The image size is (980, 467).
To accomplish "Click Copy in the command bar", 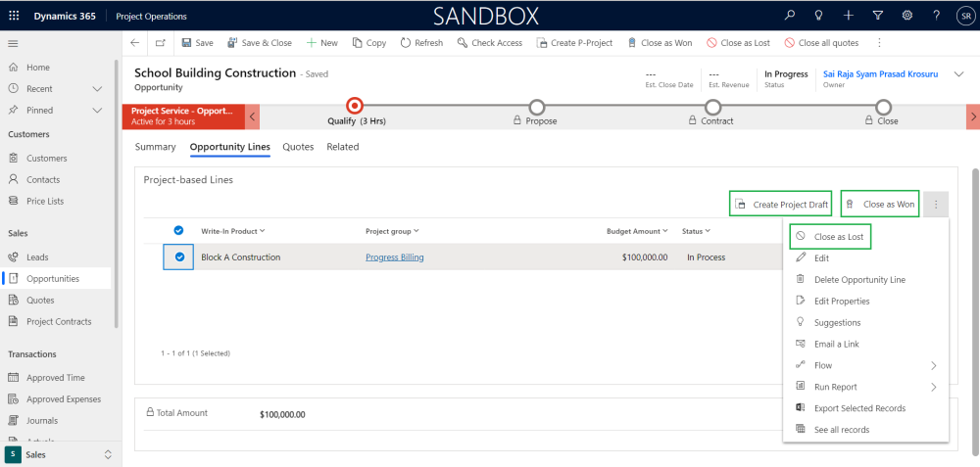I will [369, 43].
